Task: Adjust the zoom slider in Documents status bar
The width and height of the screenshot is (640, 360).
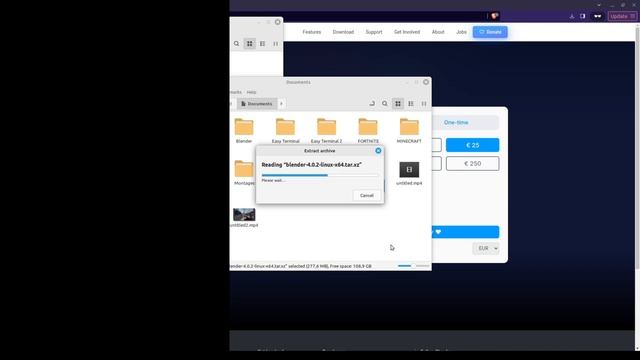Action: pyautogui.click(x=413, y=266)
